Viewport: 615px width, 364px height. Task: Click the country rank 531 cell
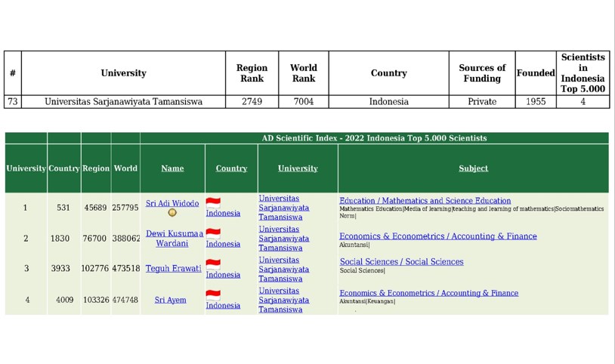point(63,208)
